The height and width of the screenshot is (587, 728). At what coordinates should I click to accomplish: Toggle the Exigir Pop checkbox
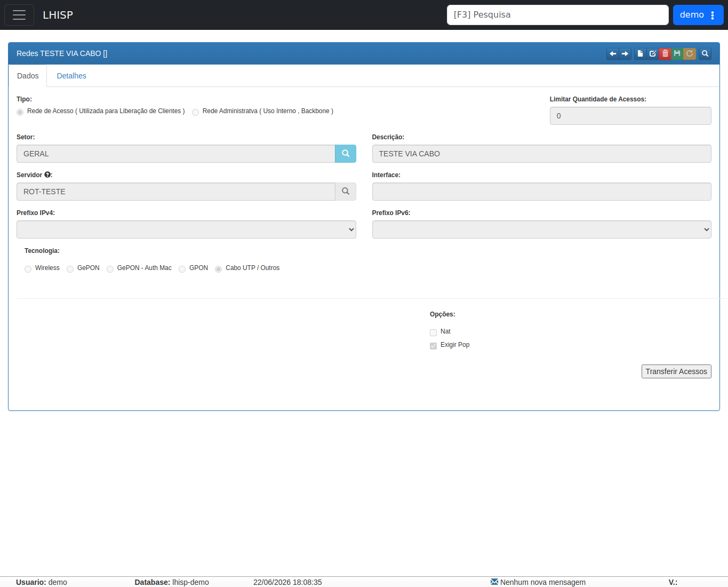433,346
